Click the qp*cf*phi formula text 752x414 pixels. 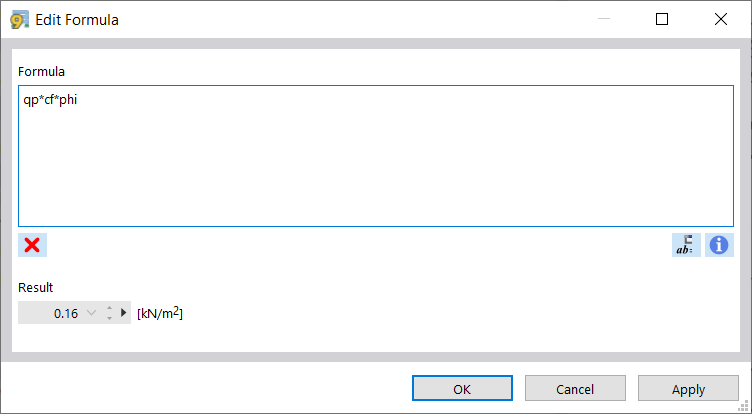[x=51, y=99]
